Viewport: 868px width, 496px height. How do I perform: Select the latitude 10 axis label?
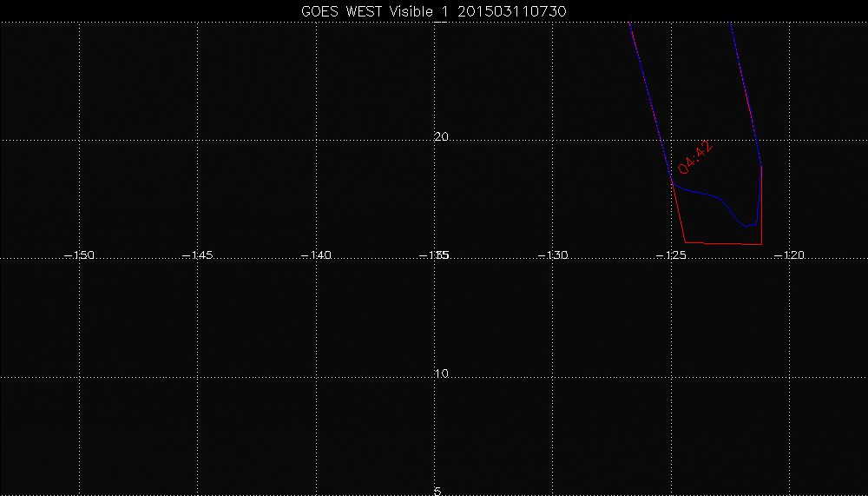(441, 374)
